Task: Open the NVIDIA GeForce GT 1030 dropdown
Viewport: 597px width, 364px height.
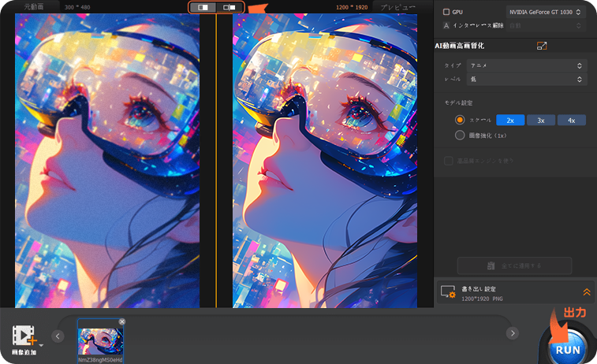Action: (x=545, y=12)
